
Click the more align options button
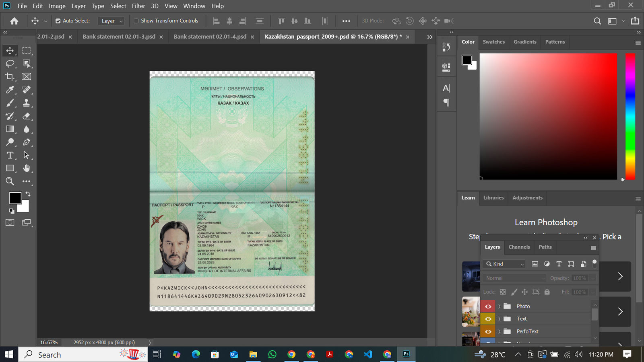346,21
